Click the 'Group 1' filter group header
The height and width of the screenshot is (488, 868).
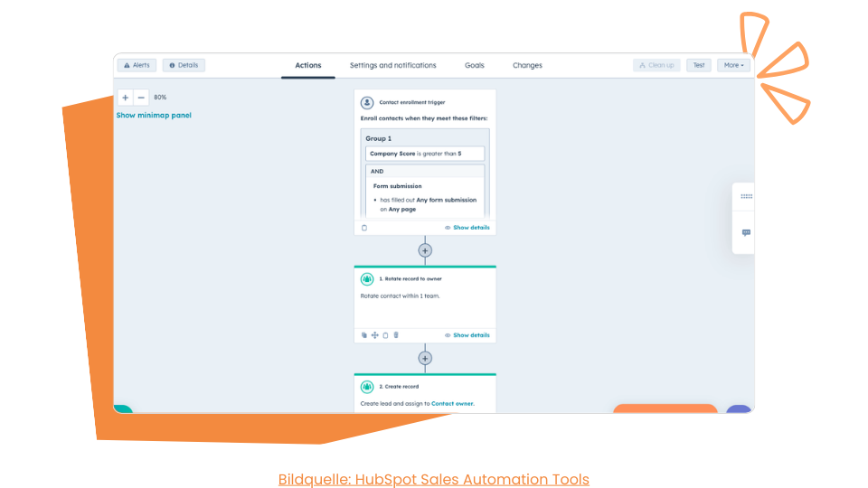[x=379, y=138]
